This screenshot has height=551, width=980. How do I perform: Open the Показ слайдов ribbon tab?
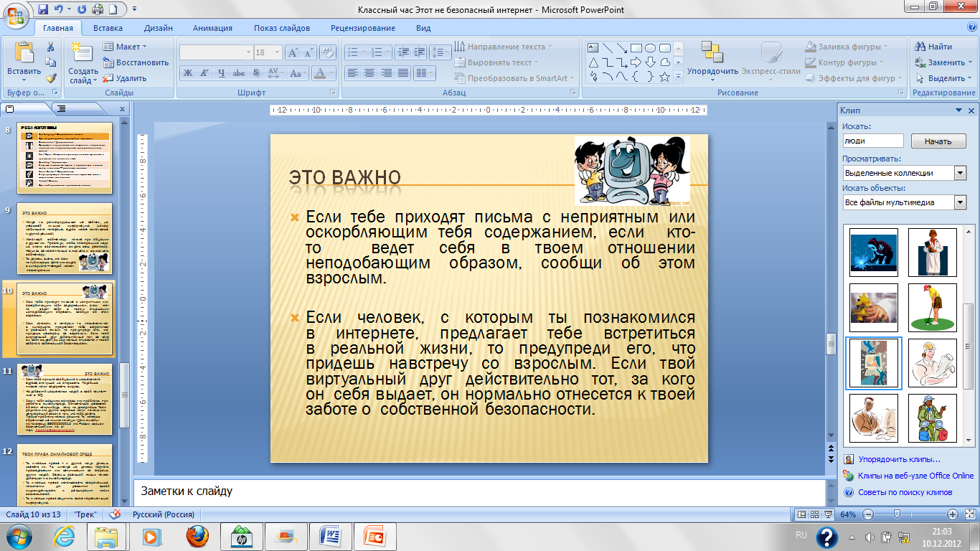[x=282, y=28]
